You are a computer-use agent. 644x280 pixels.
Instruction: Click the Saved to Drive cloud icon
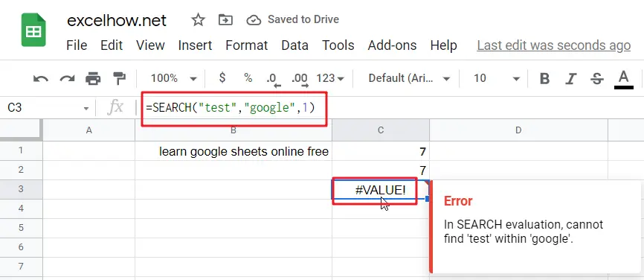coord(254,20)
